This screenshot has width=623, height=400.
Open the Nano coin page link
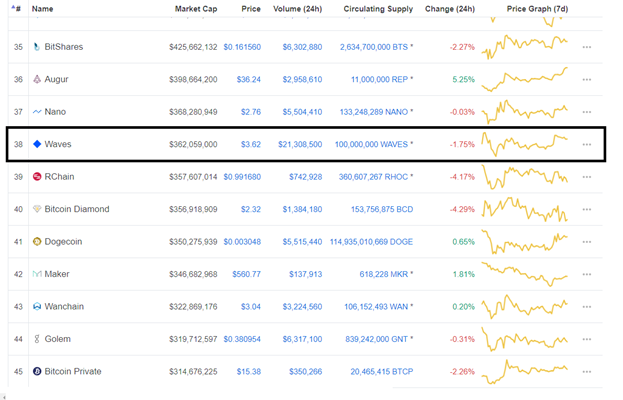coord(55,112)
